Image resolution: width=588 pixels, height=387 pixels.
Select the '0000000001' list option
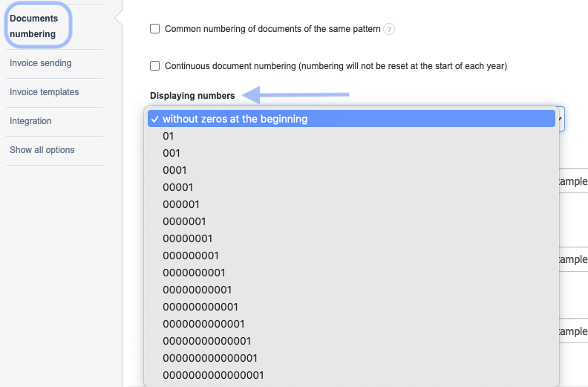click(194, 273)
